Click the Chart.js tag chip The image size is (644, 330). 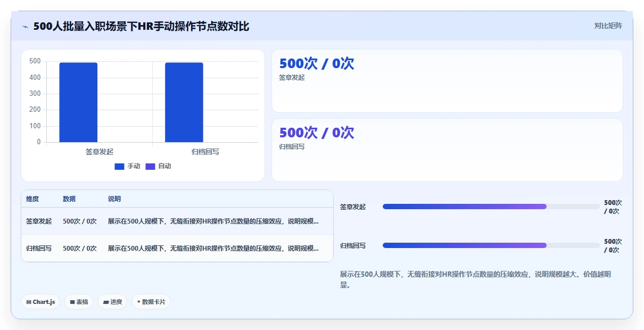tap(41, 302)
